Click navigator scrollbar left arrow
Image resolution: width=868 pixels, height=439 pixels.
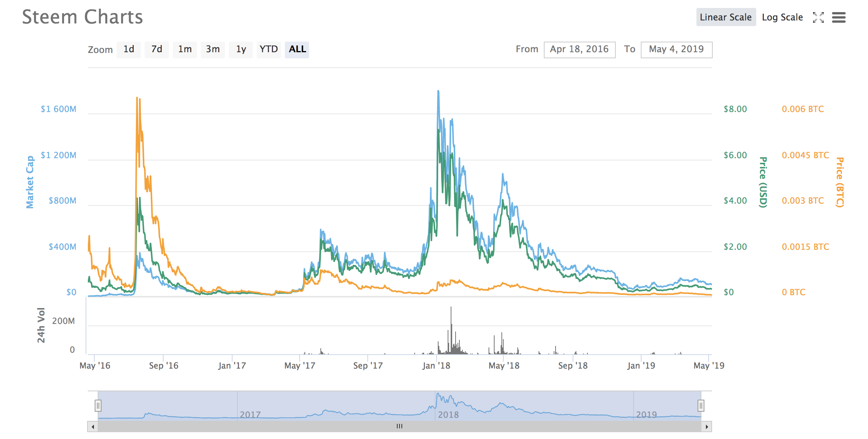pyautogui.click(x=93, y=427)
